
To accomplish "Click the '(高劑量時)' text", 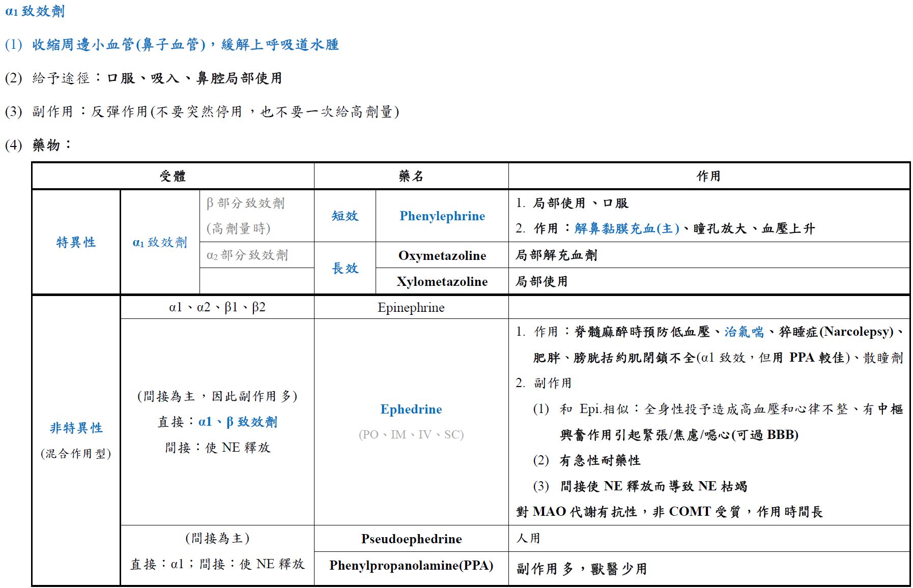I will (238, 229).
